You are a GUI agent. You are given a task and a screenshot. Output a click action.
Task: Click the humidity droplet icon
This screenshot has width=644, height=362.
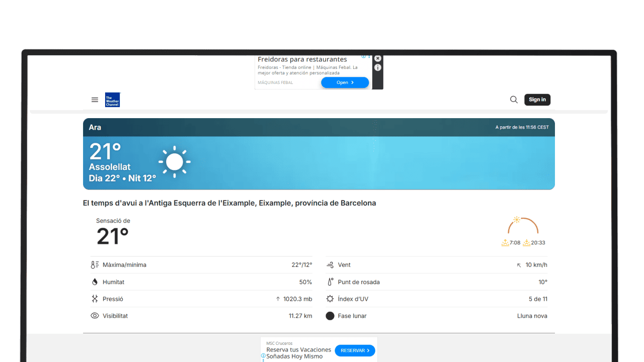pyautogui.click(x=95, y=282)
